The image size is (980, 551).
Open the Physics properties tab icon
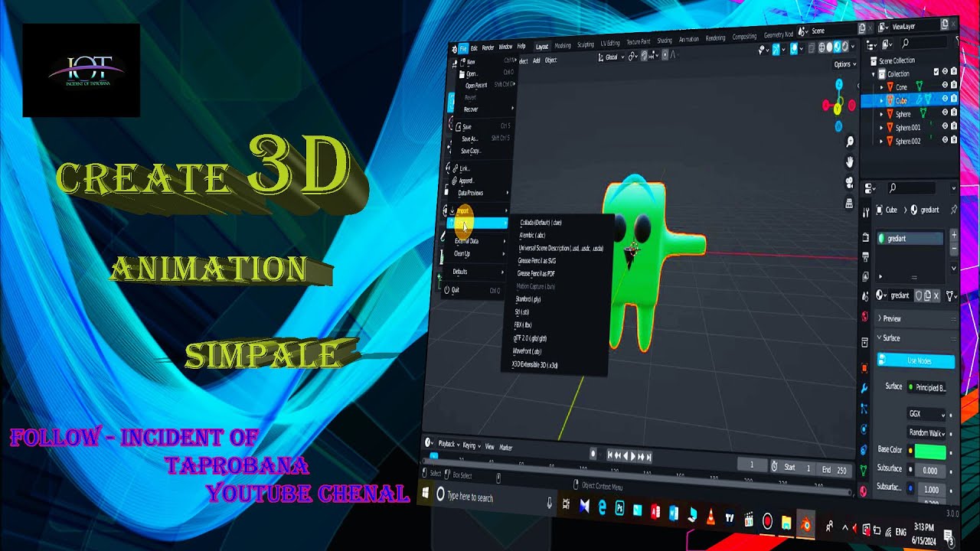[x=864, y=429]
